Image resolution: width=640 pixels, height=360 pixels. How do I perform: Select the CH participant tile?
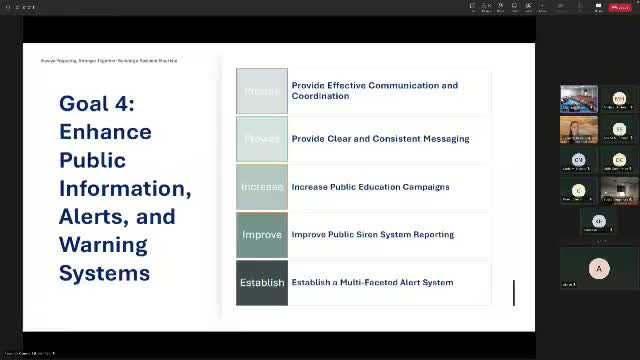point(599,222)
